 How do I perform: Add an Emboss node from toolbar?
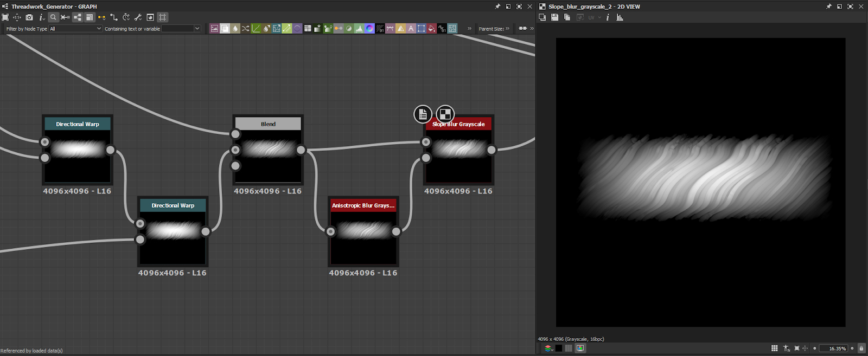(297, 28)
